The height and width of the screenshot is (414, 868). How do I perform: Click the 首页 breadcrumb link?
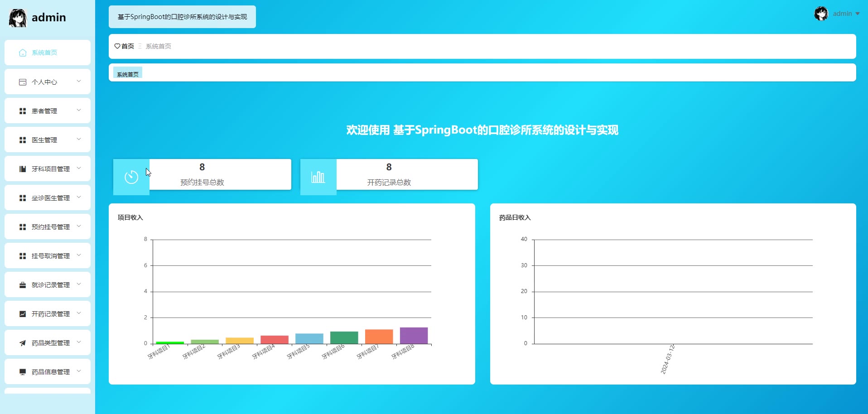coord(128,46)
